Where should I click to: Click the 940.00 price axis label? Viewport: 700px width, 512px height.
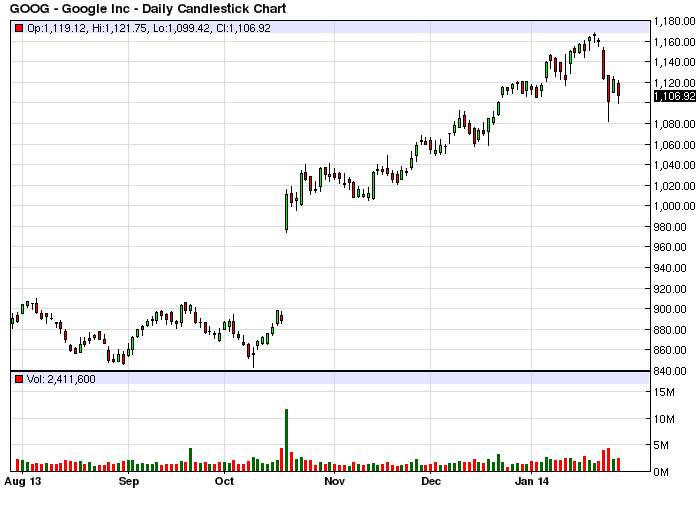click(670, 268)
